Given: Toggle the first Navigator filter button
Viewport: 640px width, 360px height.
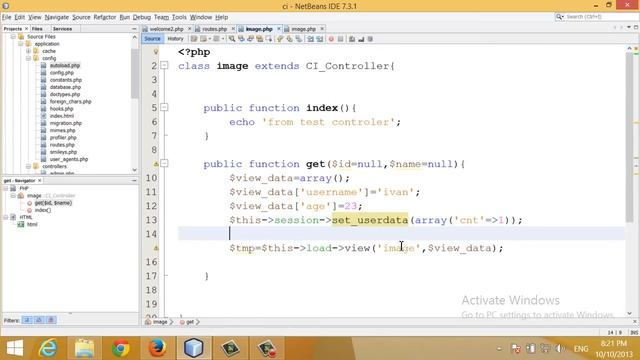Looking at the screenshot, I should 27,320.
